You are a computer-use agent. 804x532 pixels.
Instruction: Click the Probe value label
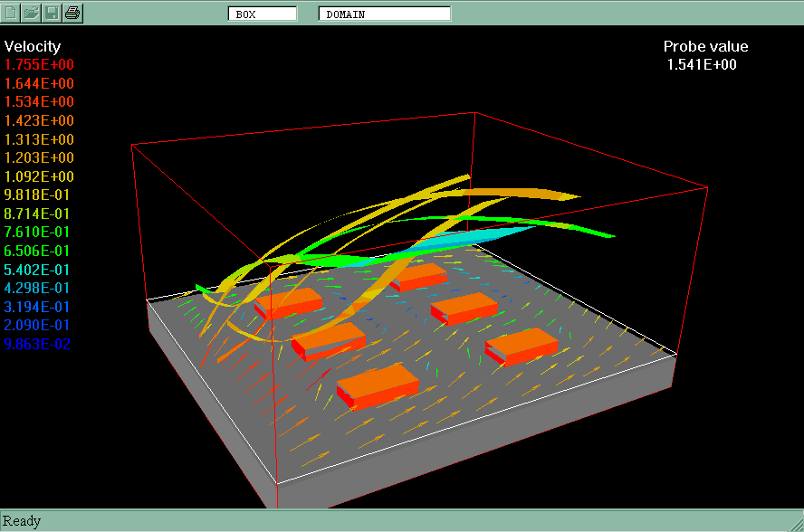(705, 47)
